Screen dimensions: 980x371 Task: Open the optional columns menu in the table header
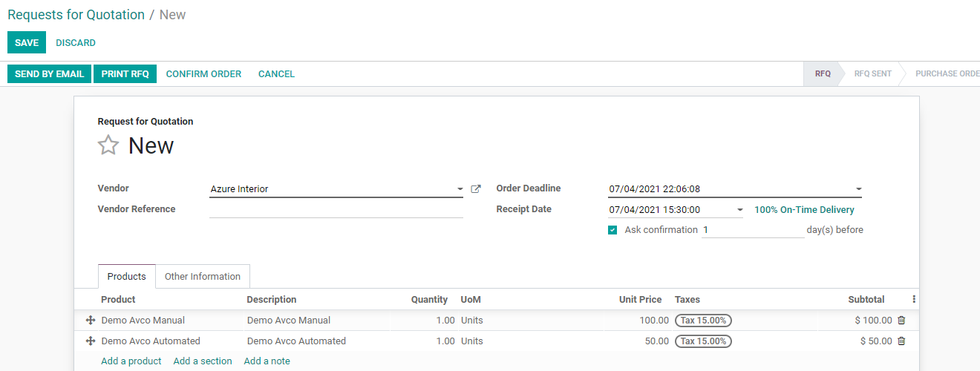914,300
